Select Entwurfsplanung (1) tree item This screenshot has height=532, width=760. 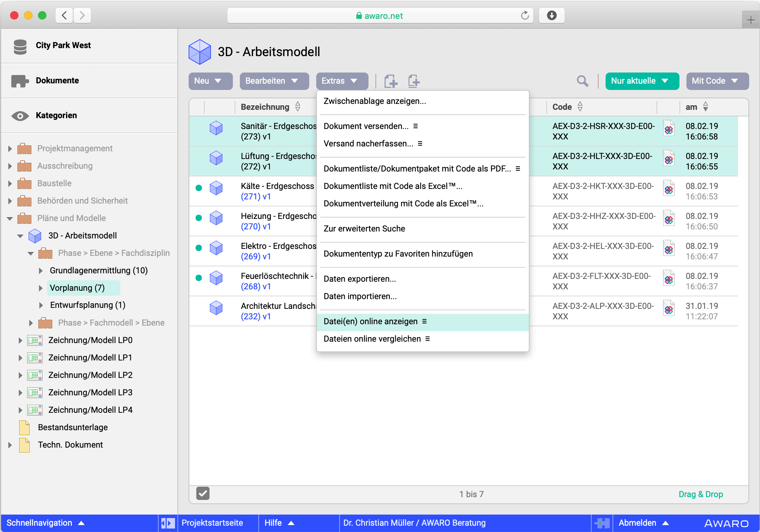click(88, 305)
